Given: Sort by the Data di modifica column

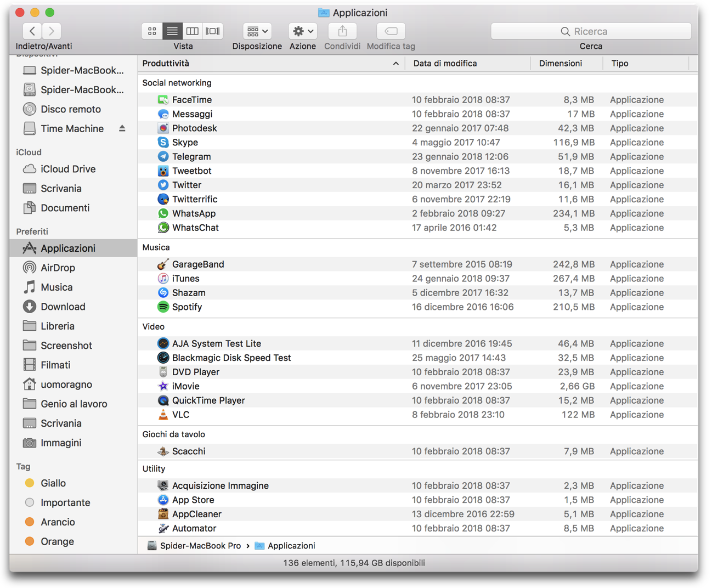Looking at the screenshot, I should point(445,64).
